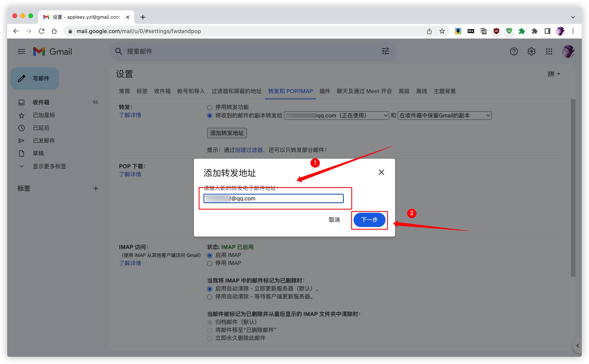
Task: Select forward a copy of incoming mail
Action: click(210, 116)
